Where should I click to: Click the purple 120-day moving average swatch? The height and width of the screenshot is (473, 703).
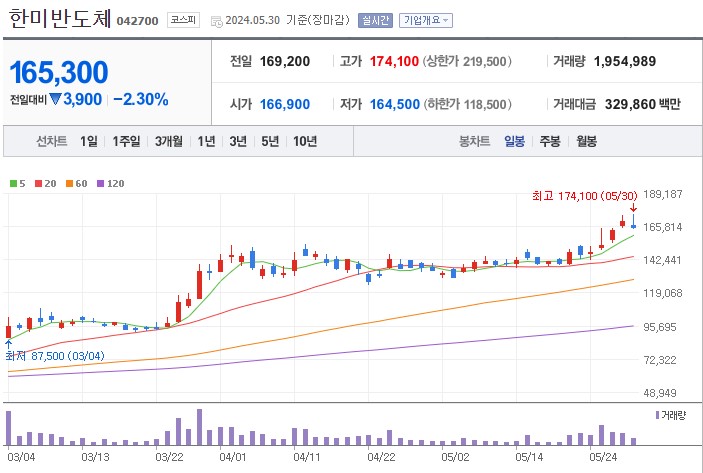pos(100,183)
